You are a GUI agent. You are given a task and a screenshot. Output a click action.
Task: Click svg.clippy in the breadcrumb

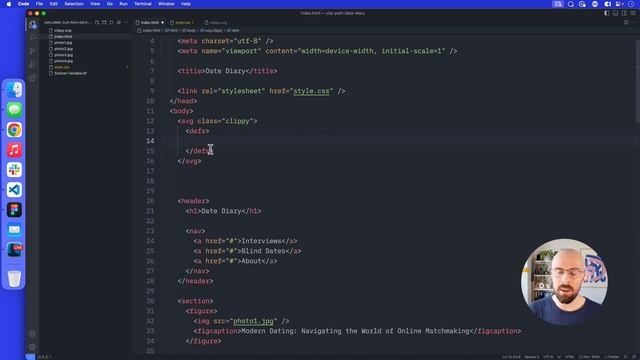pos(212,30)
